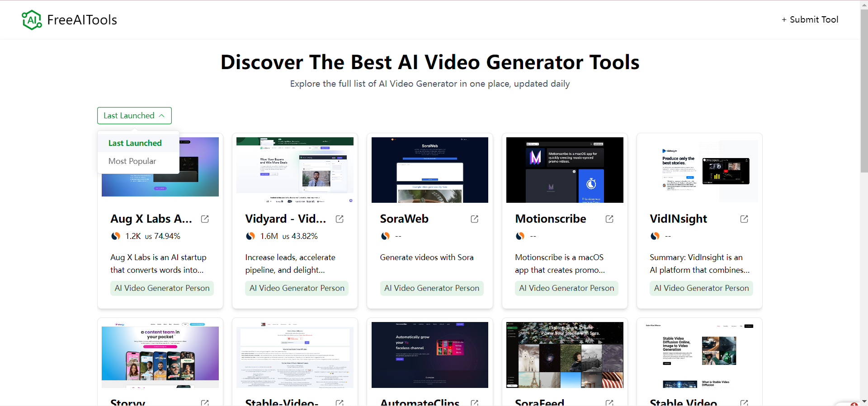The image size is (868, 406).
Task: Click '1.6M' visits value on Vidyard
Action: (269, 236)
